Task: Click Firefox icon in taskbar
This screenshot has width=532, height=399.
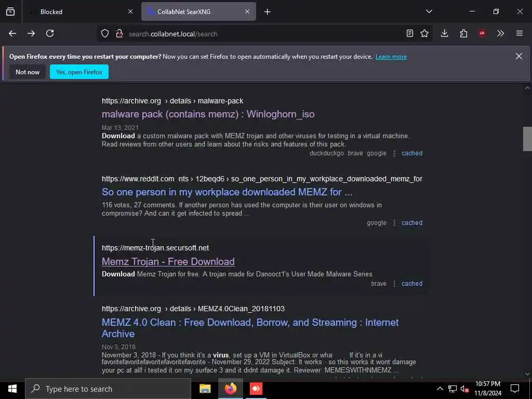Action: [230, 389]
